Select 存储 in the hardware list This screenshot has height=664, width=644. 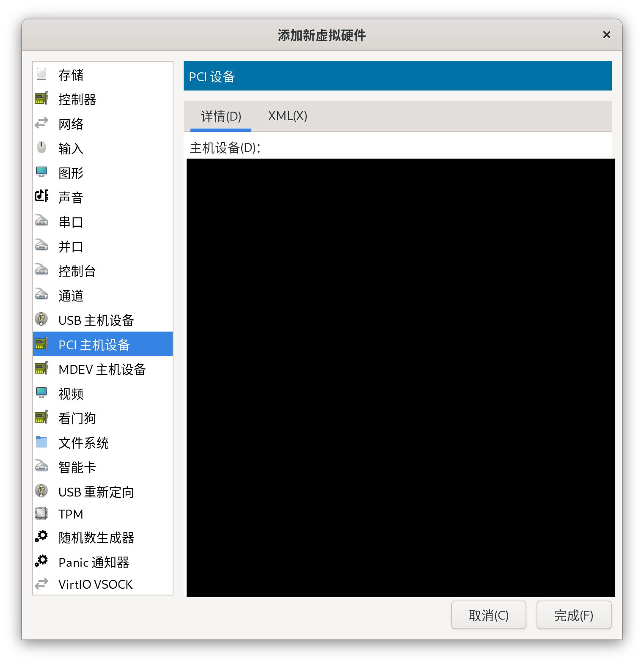click(103, 75)
